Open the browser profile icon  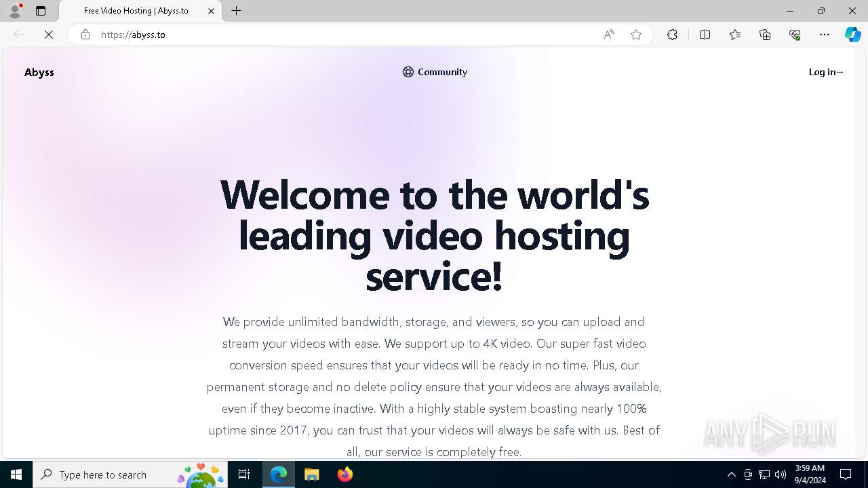[15, 11]
